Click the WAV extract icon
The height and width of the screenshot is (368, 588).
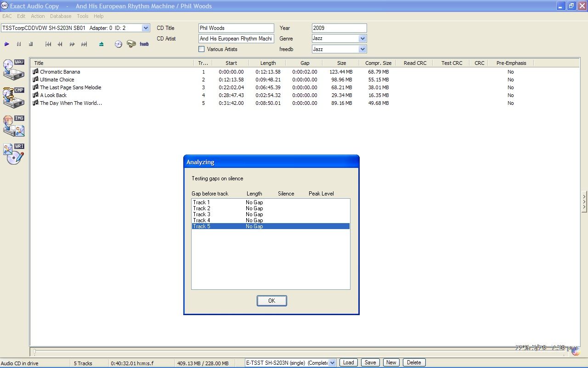[14, 70]
